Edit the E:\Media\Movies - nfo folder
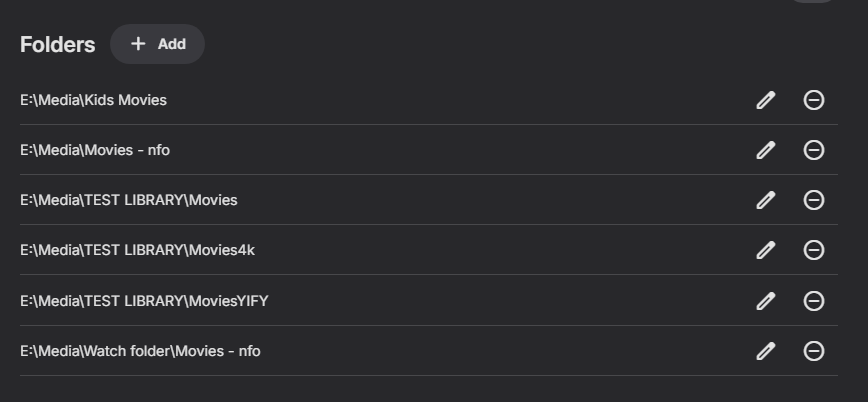This screenshot has width=868, height=402. [x=766, y=150]
